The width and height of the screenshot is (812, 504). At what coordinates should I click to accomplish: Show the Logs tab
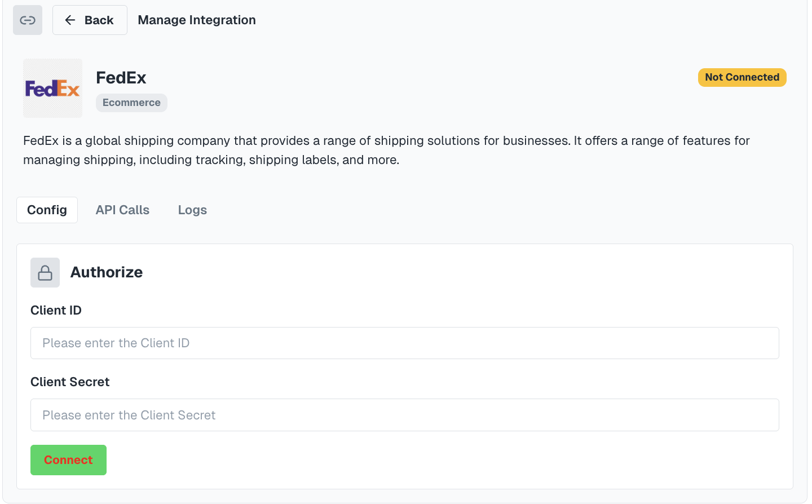[x=192, y=210]
